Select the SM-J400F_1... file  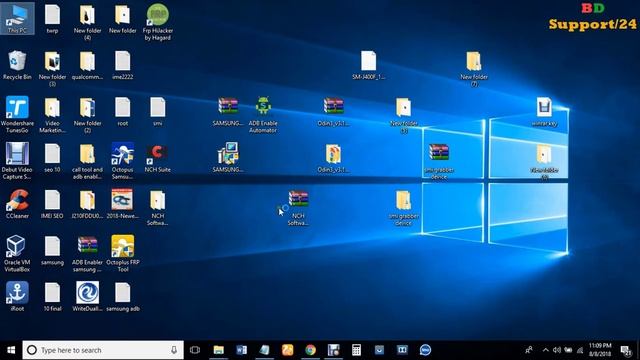(368, 65)
